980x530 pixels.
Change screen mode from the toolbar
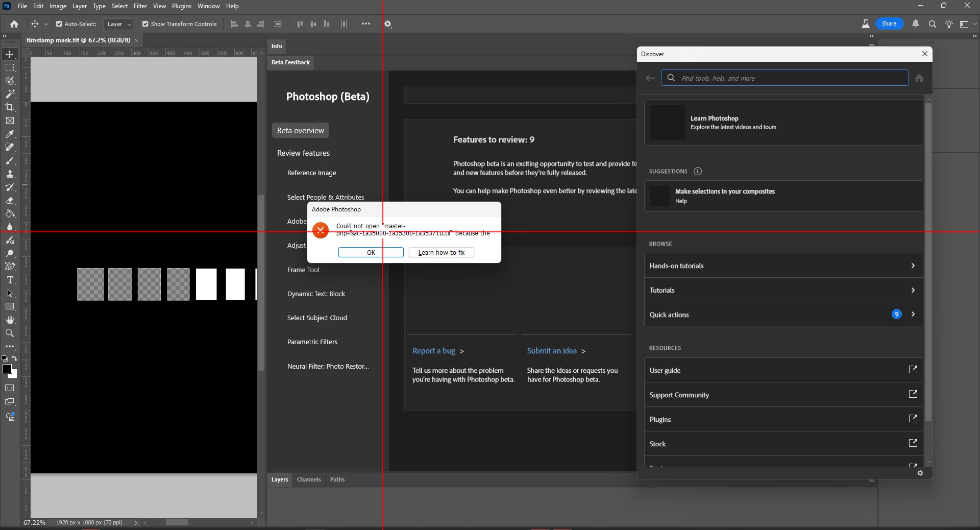tap(10, 402)
